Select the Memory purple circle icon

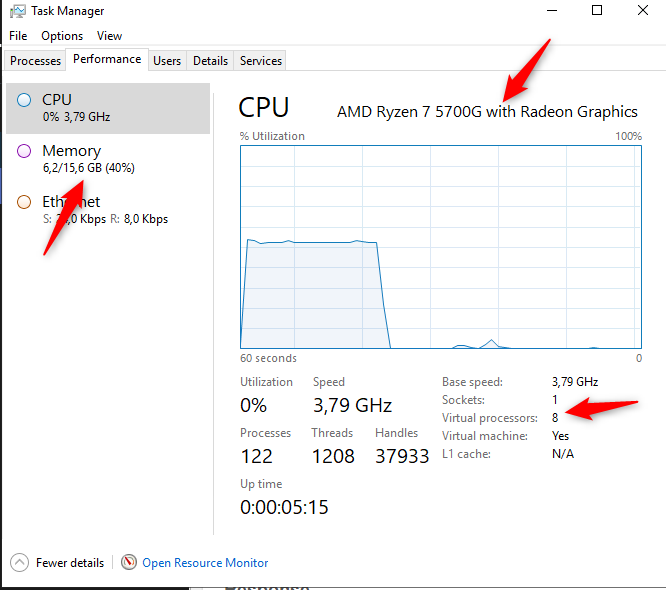[24, 151]
